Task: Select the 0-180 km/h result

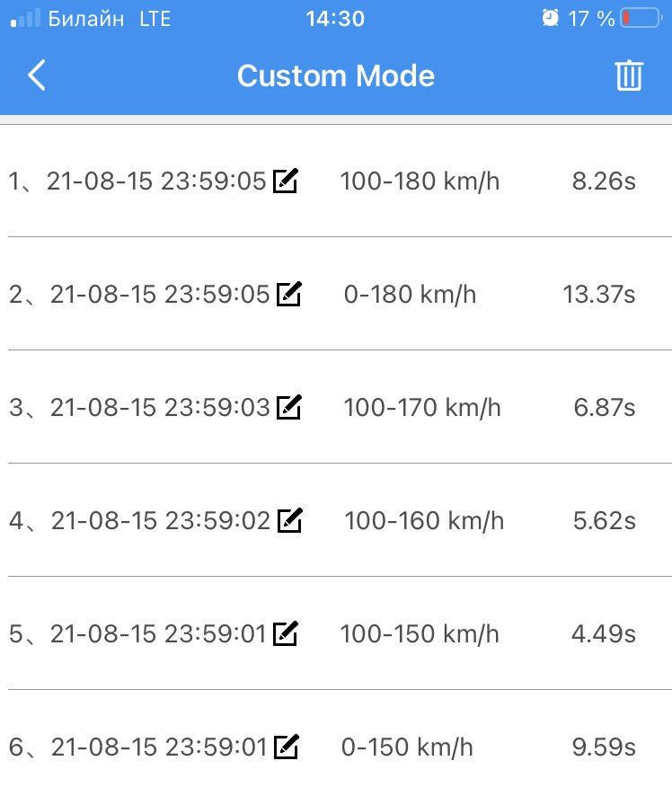Action: click(410, 294)
